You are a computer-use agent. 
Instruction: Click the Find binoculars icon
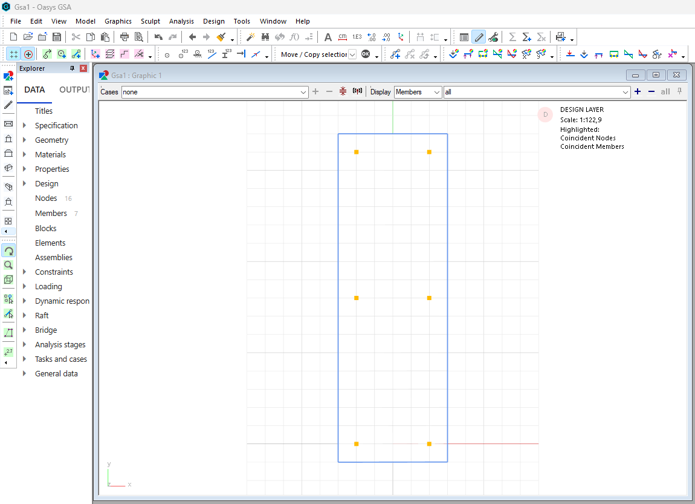265,37
